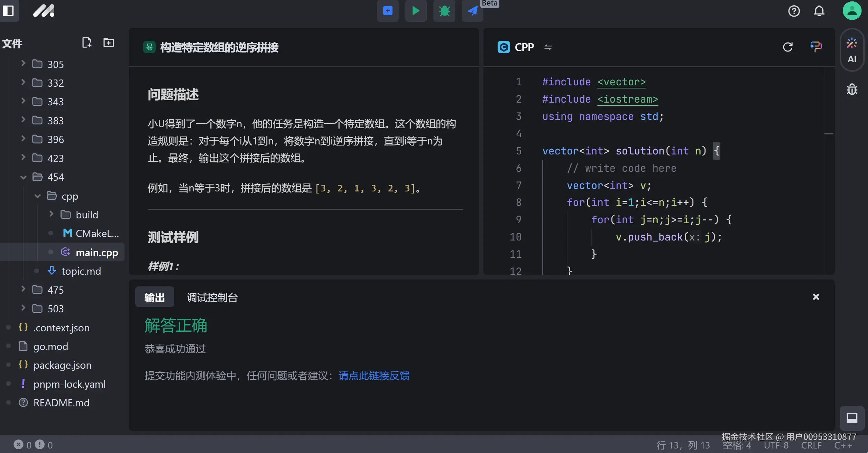Switch language using the swap arrows

pyautogui.click(x=548, y=47)
